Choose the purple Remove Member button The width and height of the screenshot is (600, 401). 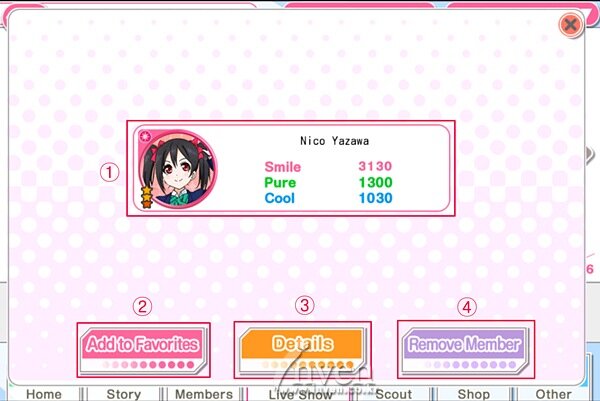click(466, 350)
